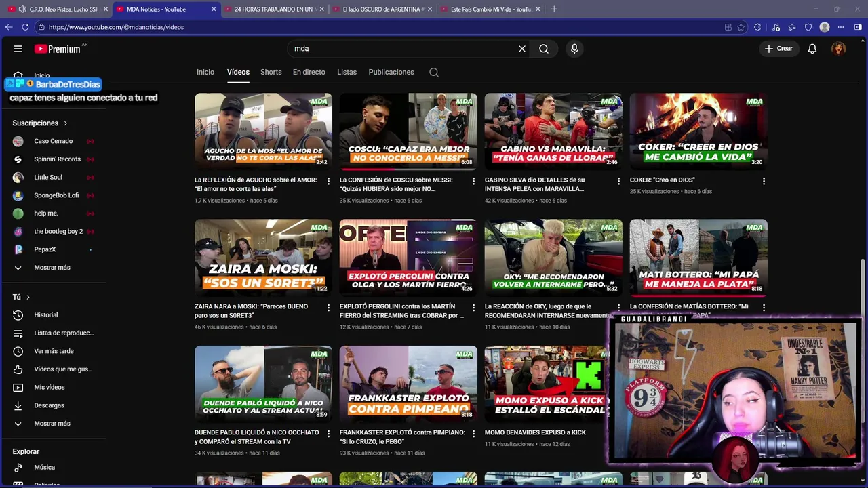Open Caso Cerrado subscription

[53, 141]
